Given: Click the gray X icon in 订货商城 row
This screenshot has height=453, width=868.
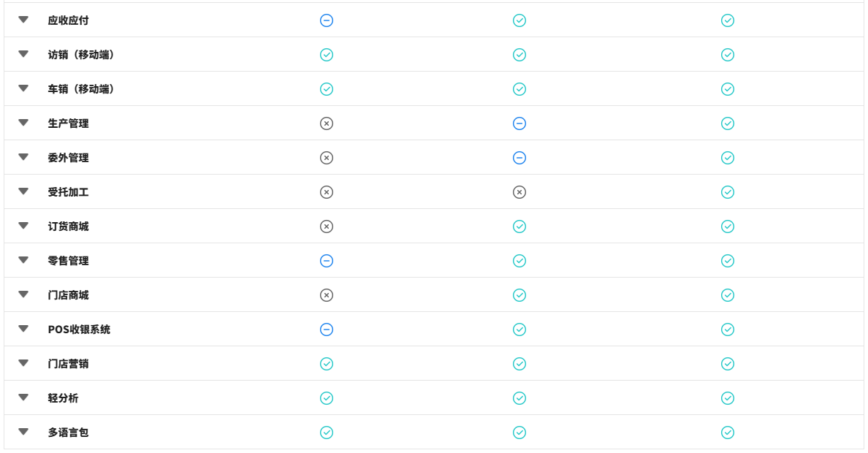Looking at the screenshot, I should 327,226.
